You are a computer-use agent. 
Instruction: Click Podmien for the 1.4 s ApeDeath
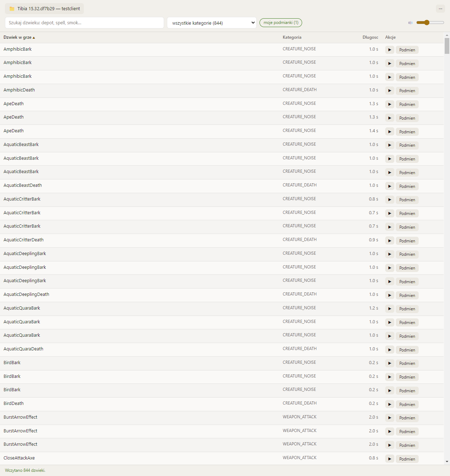[x=407, y=132]
